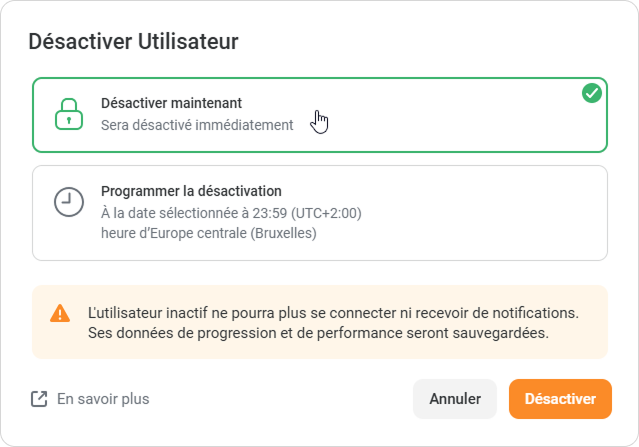Click the green checkmark on the selected option
This screenshot has width=639, height=447.
591,93
